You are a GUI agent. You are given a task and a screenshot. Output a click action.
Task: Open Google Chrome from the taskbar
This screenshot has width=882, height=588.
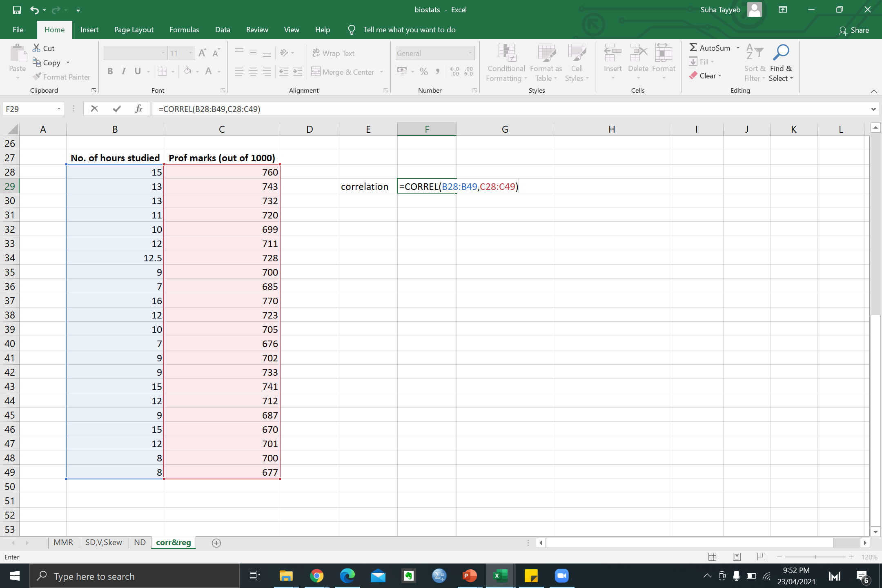tap(316, 576)
